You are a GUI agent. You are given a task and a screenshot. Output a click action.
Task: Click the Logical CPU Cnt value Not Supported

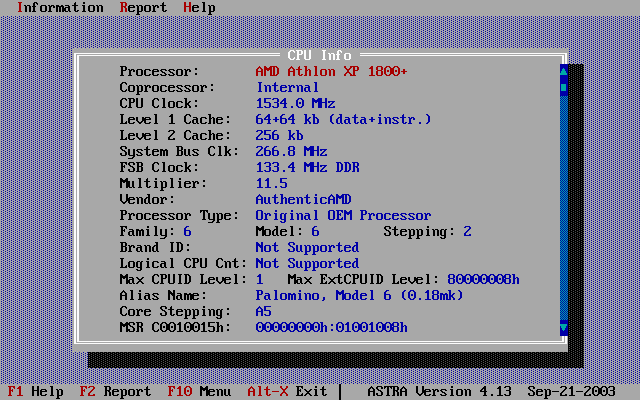point(307,263)
